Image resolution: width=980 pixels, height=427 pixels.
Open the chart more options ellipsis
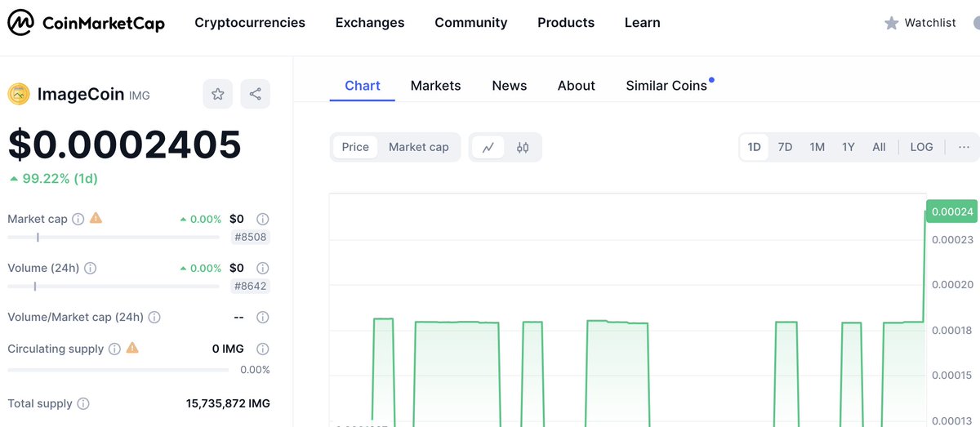click(x=964, y=147)
